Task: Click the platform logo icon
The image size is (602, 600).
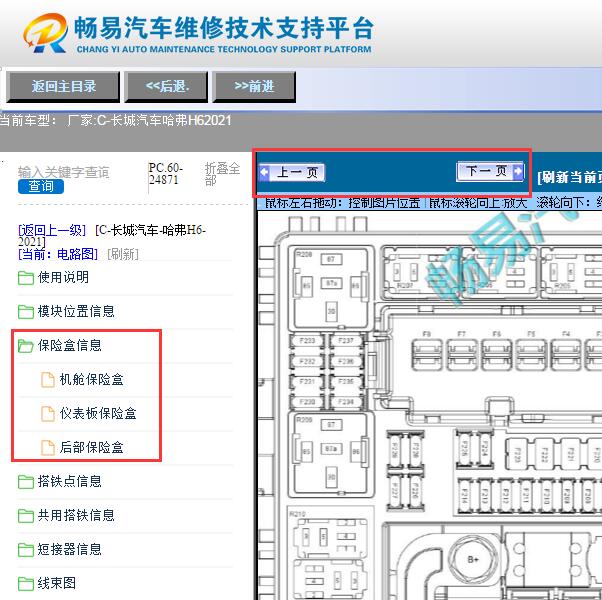Action: point(45,33)
